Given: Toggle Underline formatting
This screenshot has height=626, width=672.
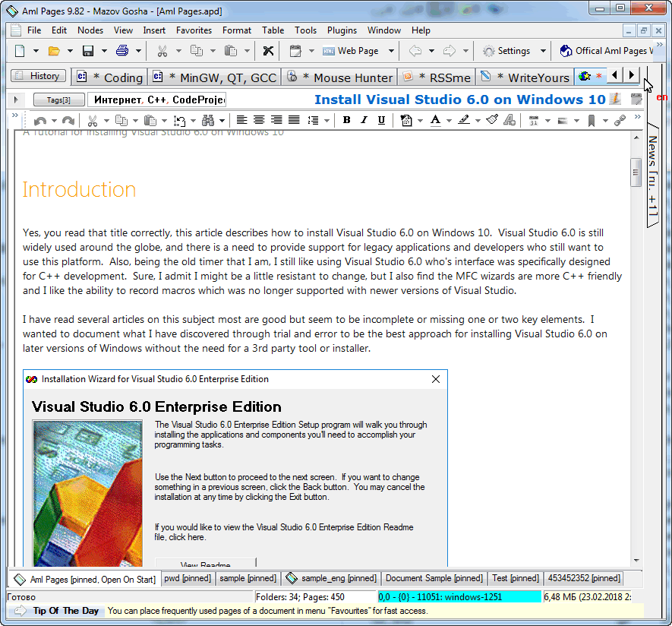Looking at the screenshot, I should [381, 121].
